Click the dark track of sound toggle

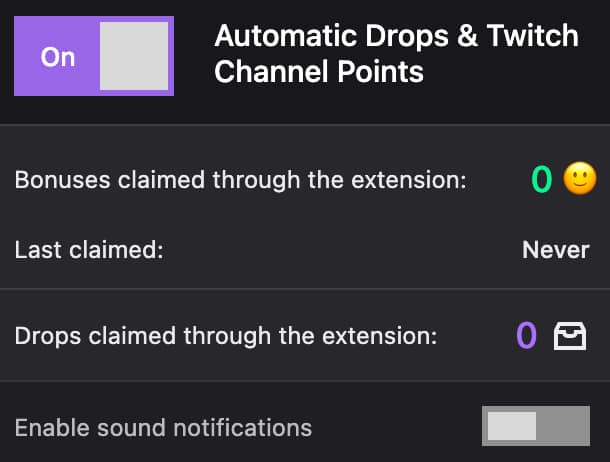point(565,426)
